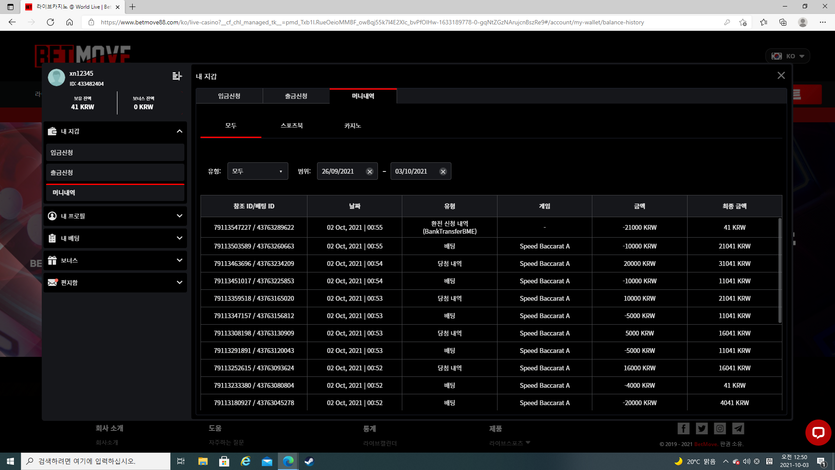835x470 pixels.
Task: Switch to the 출금신청 tab
Action: pos(296,96)
